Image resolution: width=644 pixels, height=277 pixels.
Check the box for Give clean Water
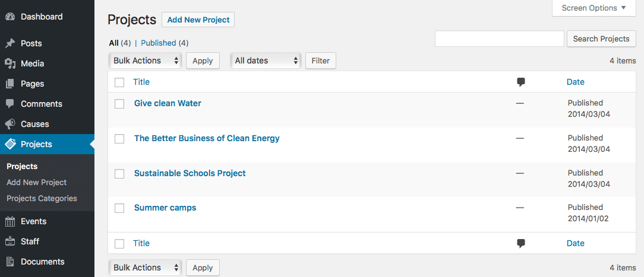pos(119,104)
